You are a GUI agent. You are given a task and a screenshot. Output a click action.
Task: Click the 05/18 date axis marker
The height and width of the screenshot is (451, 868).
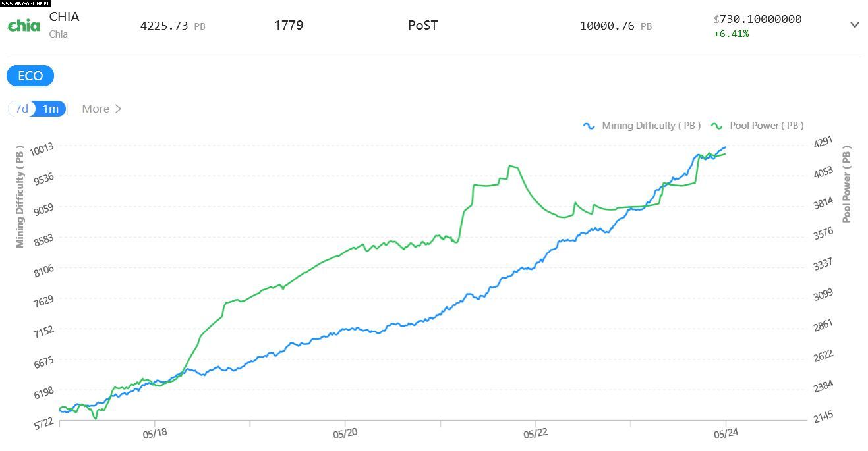(155, 435)
